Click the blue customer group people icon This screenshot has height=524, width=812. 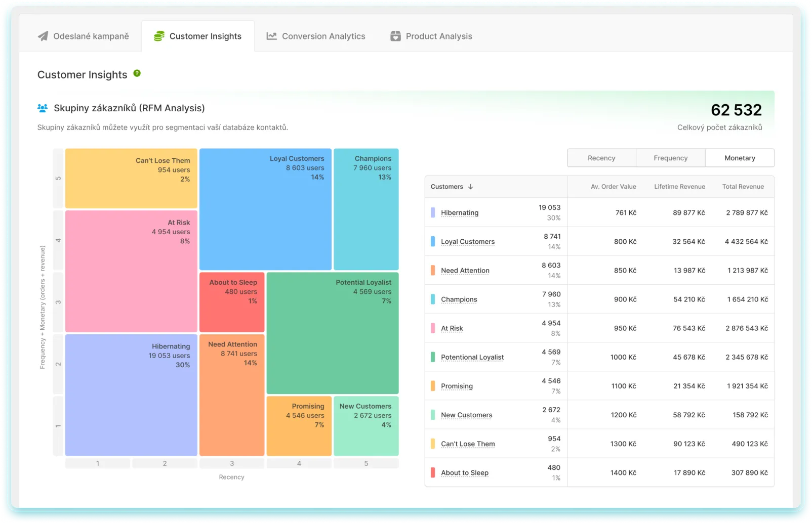43,108
